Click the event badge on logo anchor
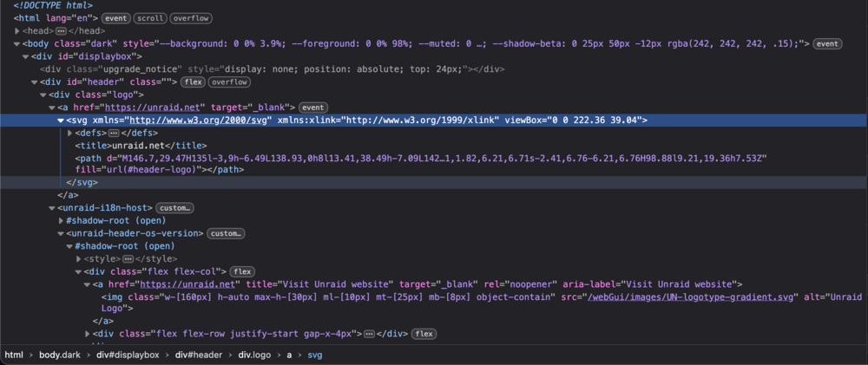 point(313,108)
